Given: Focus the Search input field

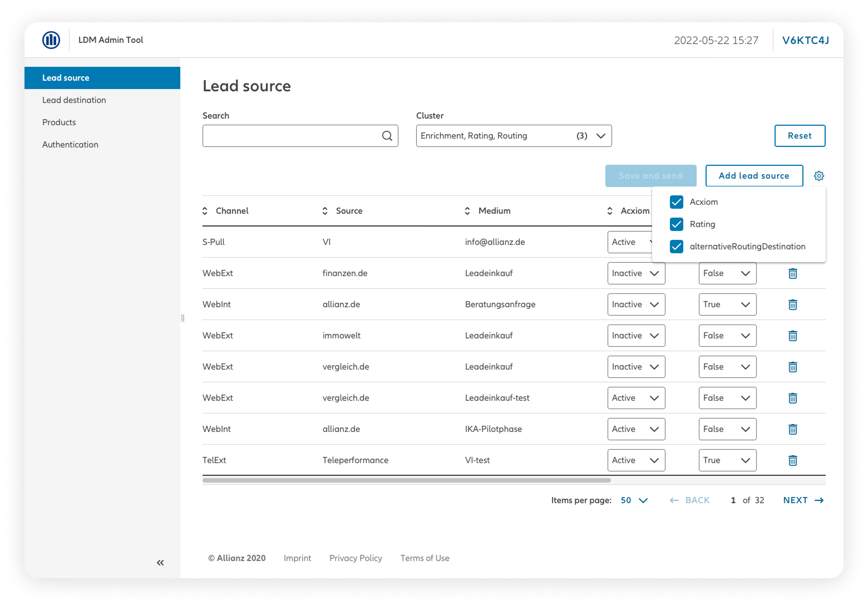Looking at the screenshot, I should 300,136.
